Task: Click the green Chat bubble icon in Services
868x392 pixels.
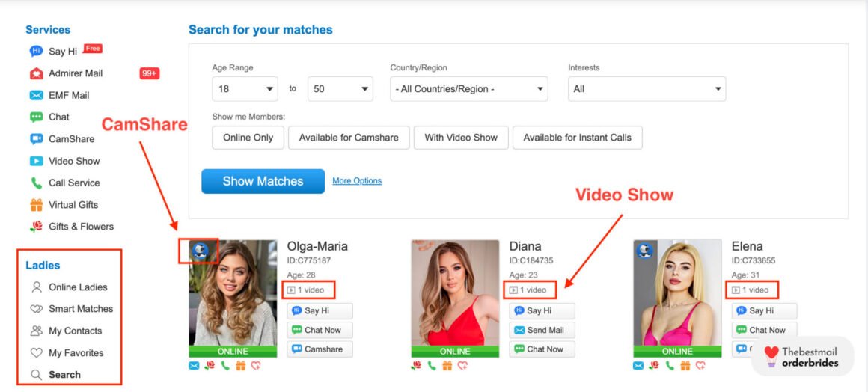Action: point(36,117)
